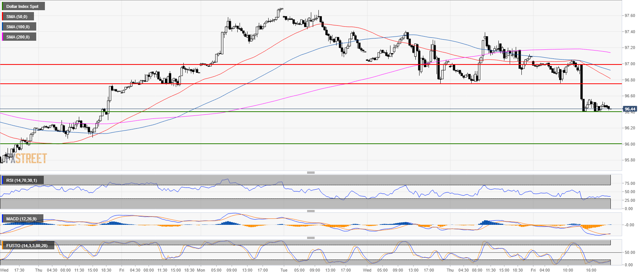Click the Mon label on time axis

(201, 270)
